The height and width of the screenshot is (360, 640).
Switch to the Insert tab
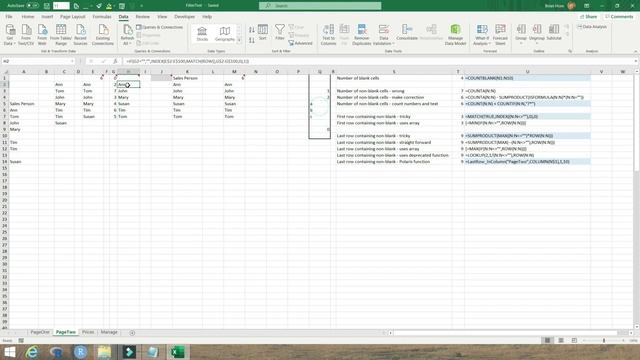[x=47, y=17]
